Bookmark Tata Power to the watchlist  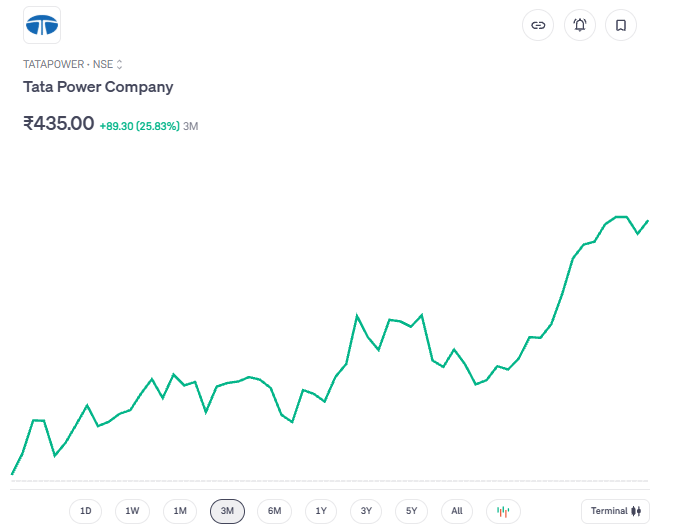[x=621, y=25]
